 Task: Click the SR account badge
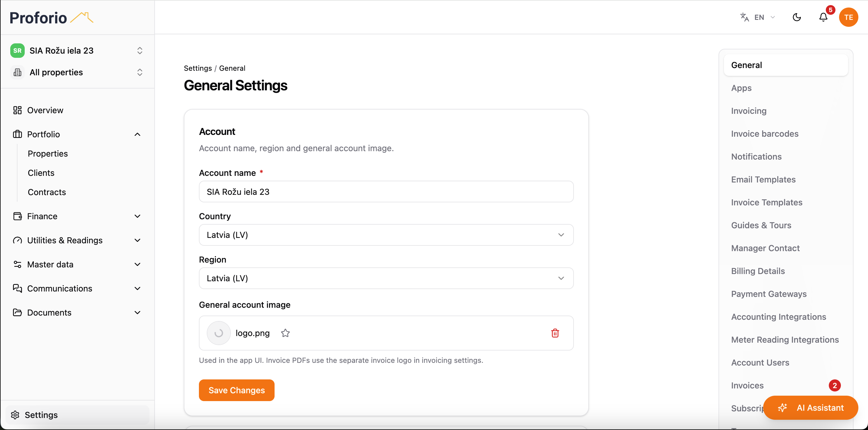click(17, 51)
